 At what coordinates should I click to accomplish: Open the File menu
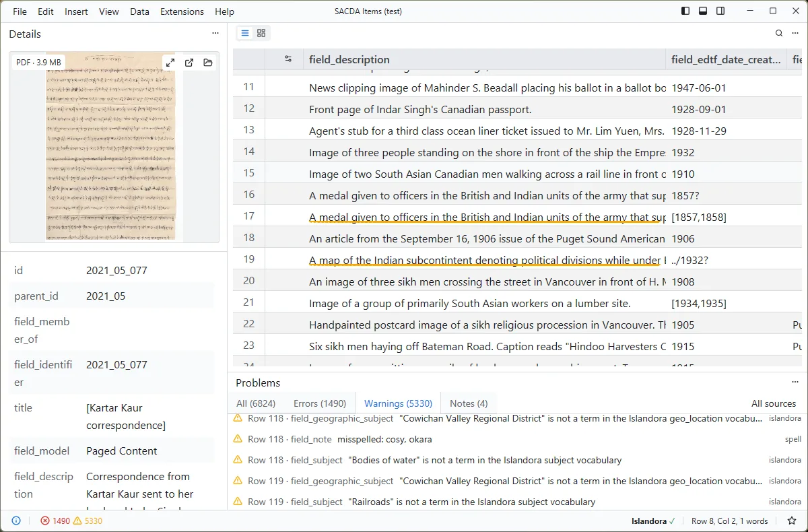[20, 11]
